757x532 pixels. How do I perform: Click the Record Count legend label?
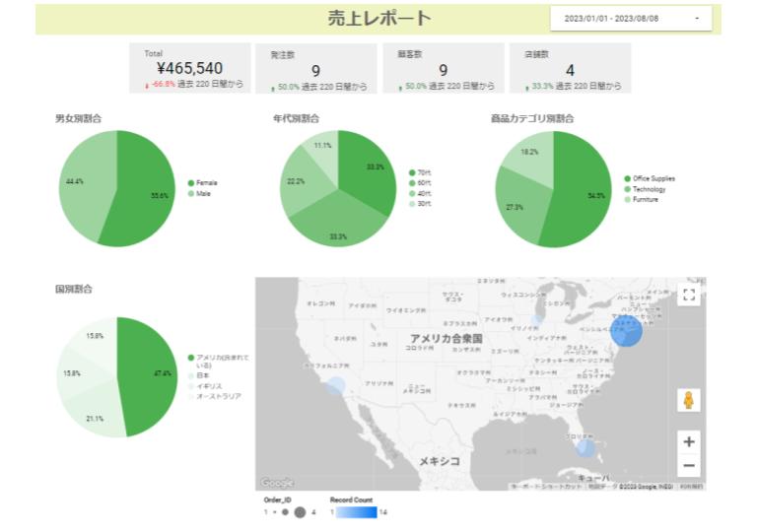point(351,499)
